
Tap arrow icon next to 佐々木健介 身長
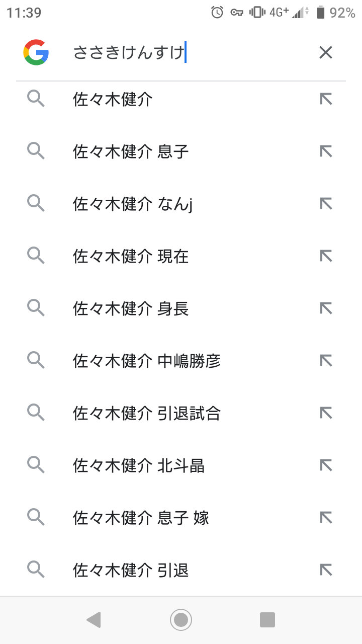(x=326, y=308)
